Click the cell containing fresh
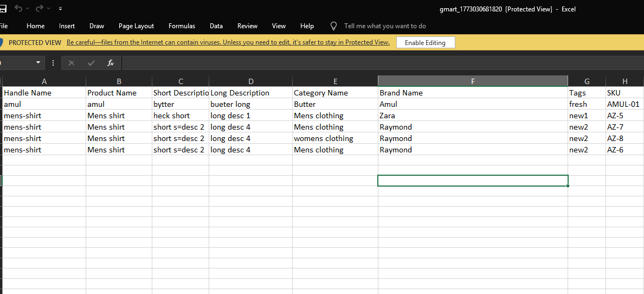The width and height of the screenshot is (644, 294). [x=587, y=104]
